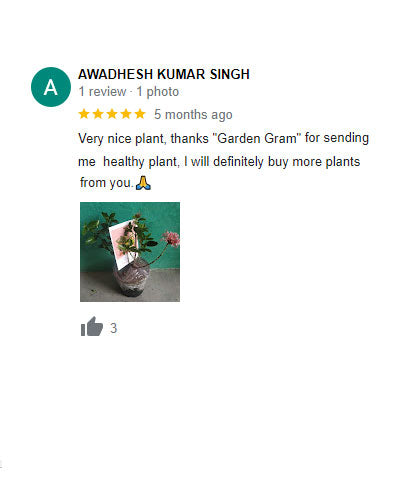The width and height of the screenshot is (400, 500).
Task: Click the '1 photo' count text
Action: (x=158, y=92)
